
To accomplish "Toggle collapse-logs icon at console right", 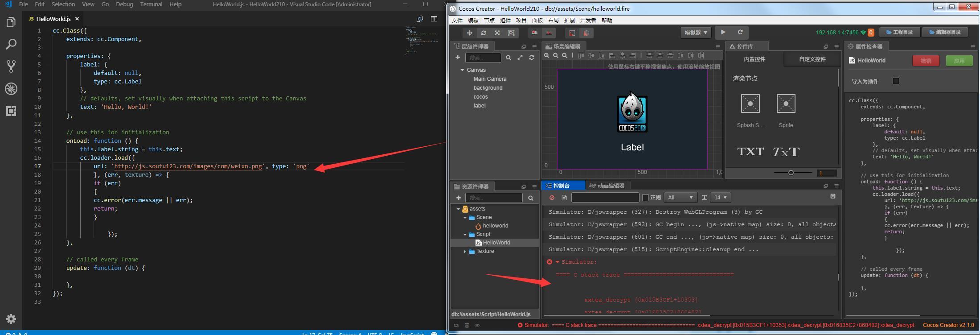I will (832, 196).
